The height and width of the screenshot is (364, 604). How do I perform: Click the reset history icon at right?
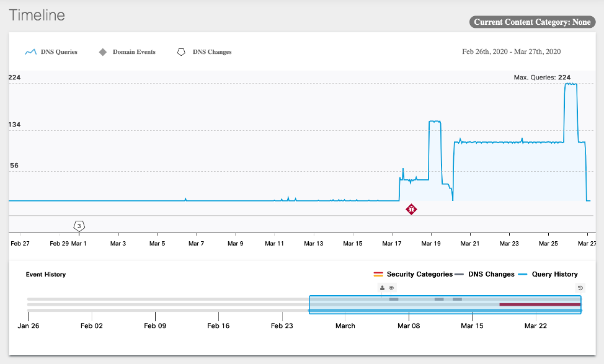coord(580,288)
